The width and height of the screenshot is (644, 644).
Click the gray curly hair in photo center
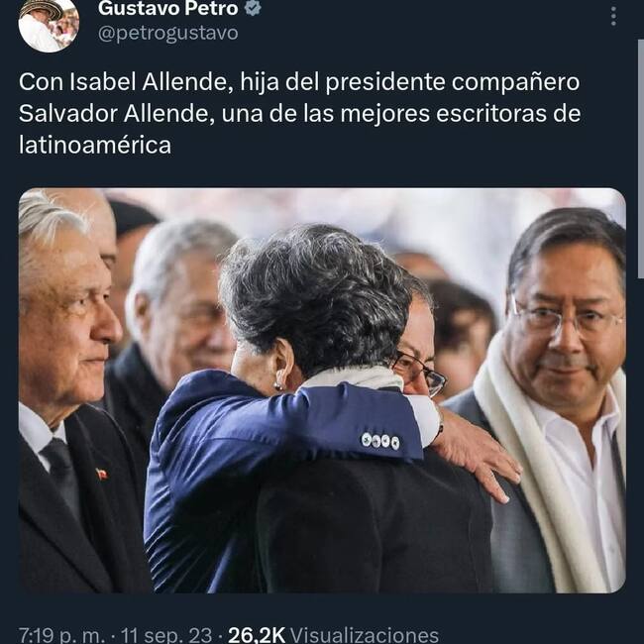point(318,295)
